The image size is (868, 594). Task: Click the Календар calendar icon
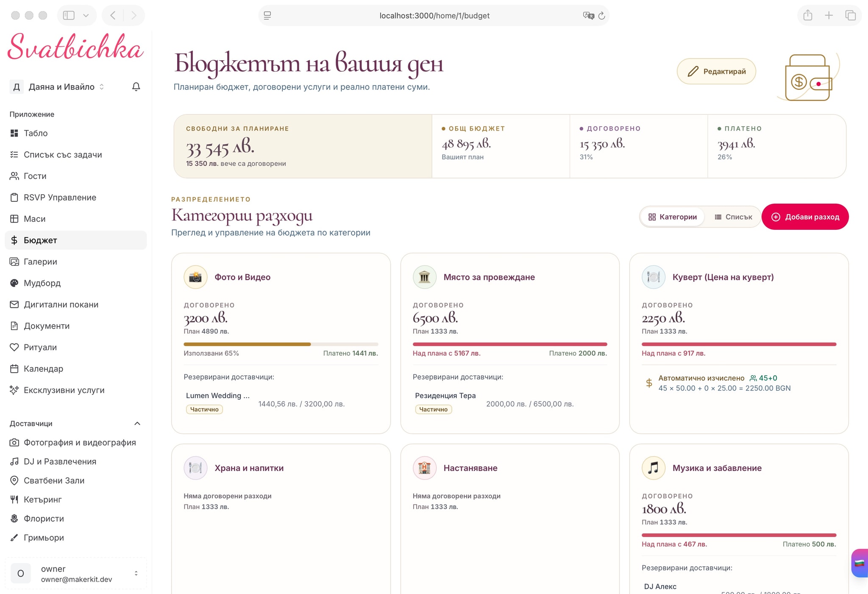tap(14, 368)
